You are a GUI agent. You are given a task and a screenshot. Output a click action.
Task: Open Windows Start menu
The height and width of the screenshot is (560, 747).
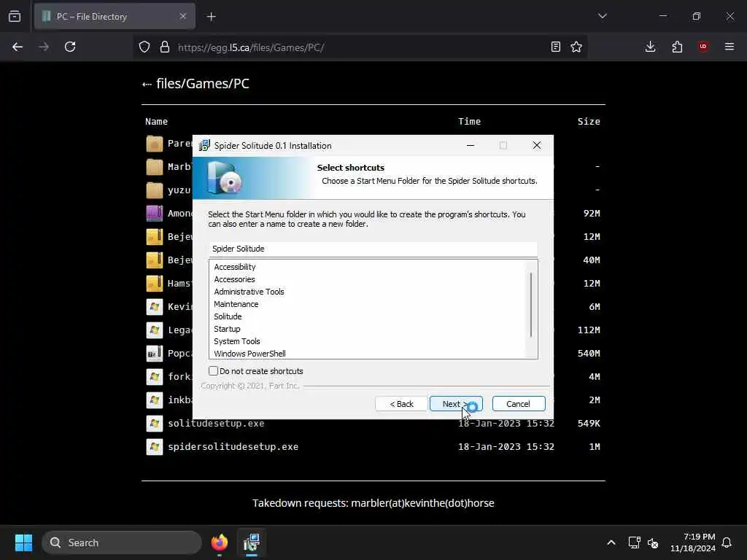(x=23, y=542)
